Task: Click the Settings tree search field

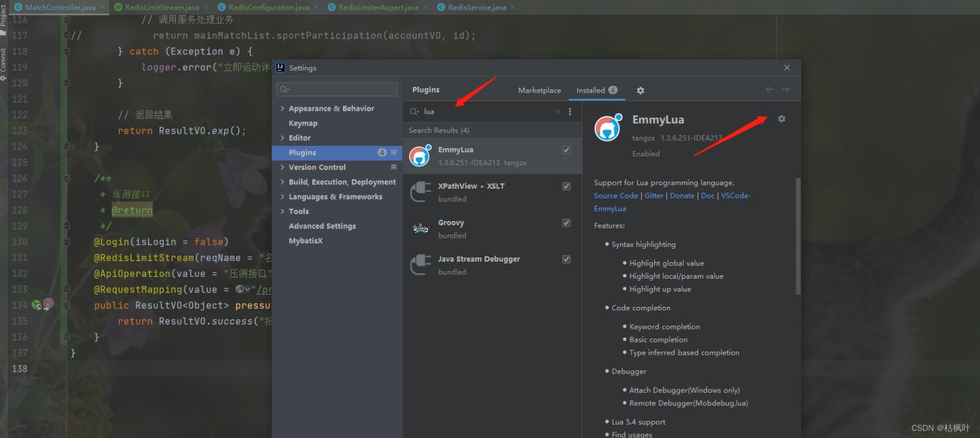Action: (337, 89)
